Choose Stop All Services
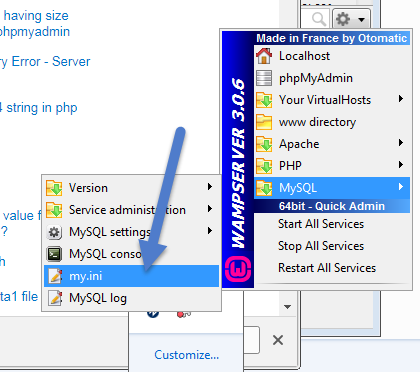The height and width of the screenshot is (372, 420). pyautogui.click(x=332, y=246)
